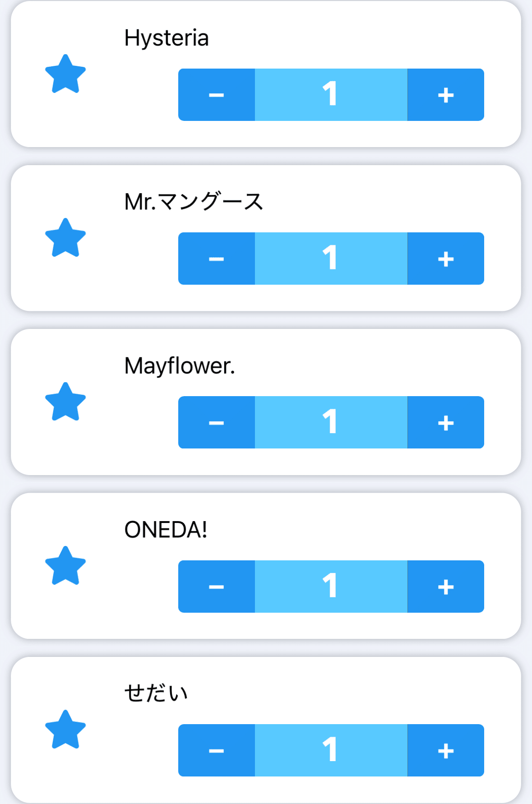Open the ONEDA! song title
532x804 pixels.
pos(166,530)
